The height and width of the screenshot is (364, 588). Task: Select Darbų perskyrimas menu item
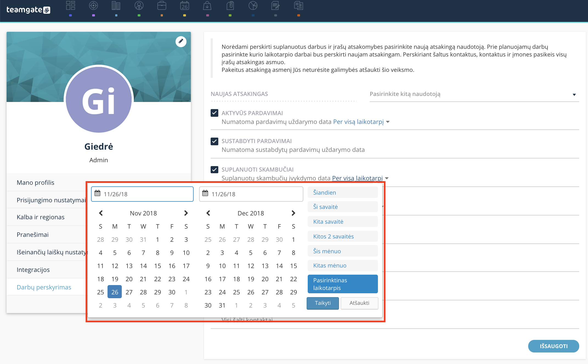(x=44, y=287)
